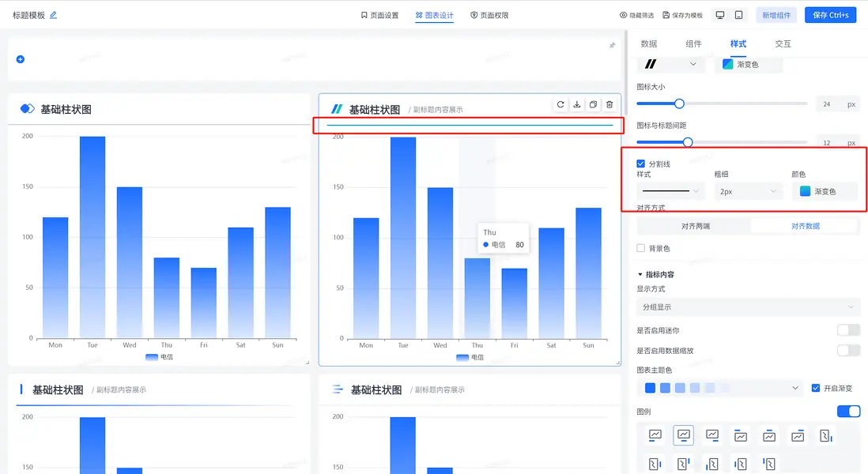Click the 保存为模板 save icon
The height and width of the screenshot is (474, 868).
666,14
